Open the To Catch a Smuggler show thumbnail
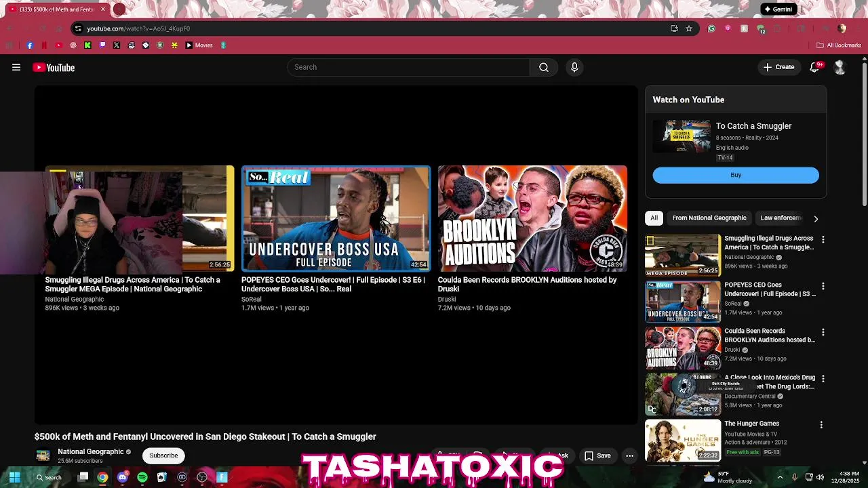 682,138
